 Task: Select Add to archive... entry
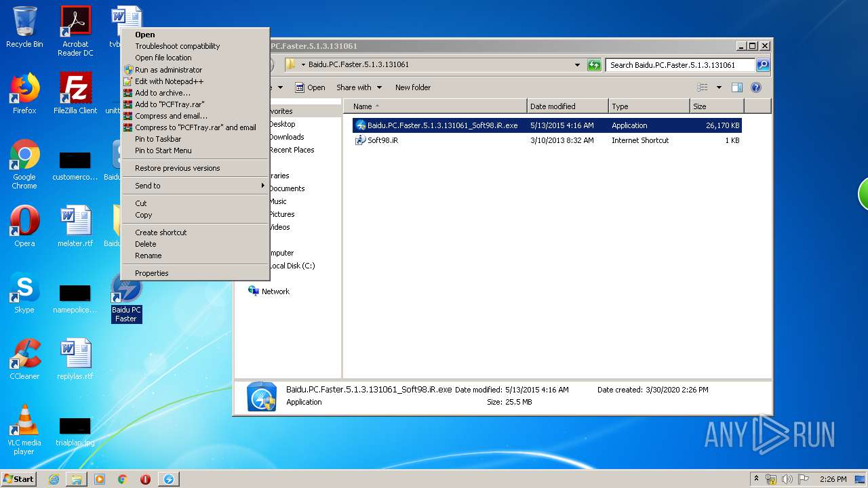[x=195, y=93]
